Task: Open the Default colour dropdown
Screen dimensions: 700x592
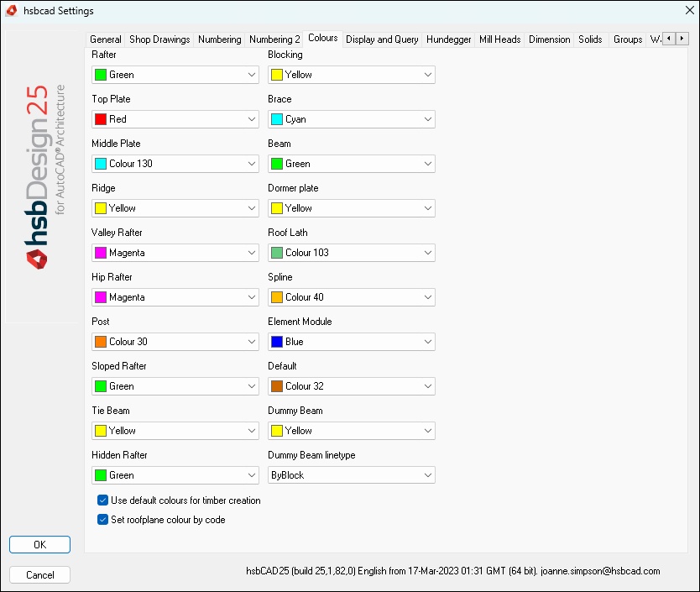Action: click(352, 386)
